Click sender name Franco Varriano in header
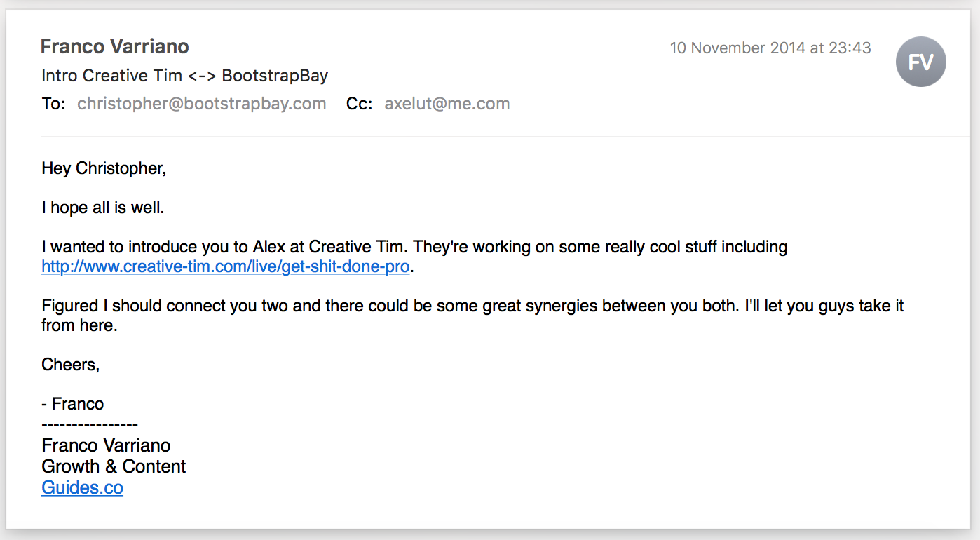 point(115,47)
